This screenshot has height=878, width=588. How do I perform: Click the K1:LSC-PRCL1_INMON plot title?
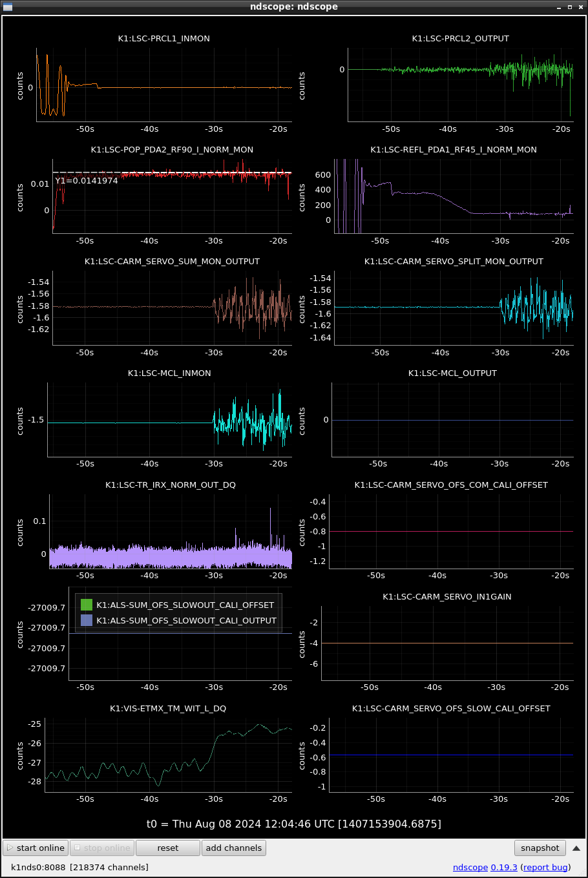164,39
